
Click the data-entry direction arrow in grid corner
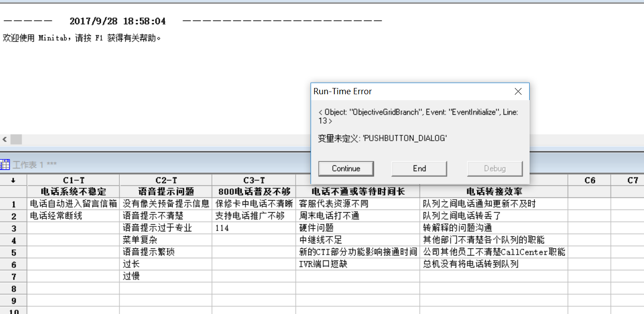pyautogui.click(x=13, y=180)
